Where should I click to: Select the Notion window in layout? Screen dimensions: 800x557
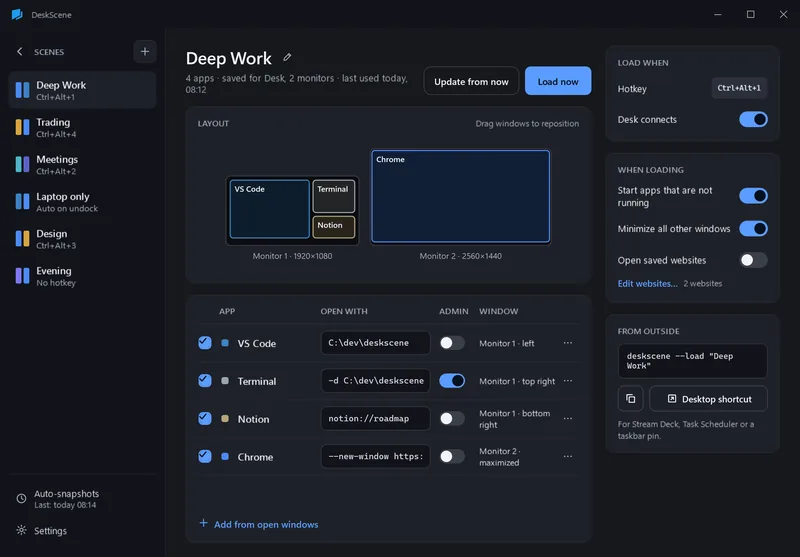pos(334,227)
